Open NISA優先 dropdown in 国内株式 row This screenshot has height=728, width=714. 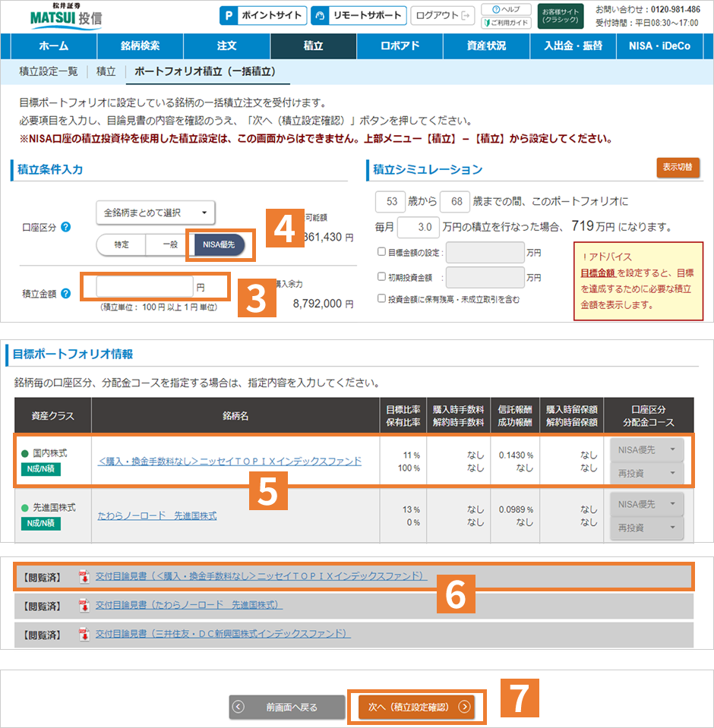pos(646,450)
